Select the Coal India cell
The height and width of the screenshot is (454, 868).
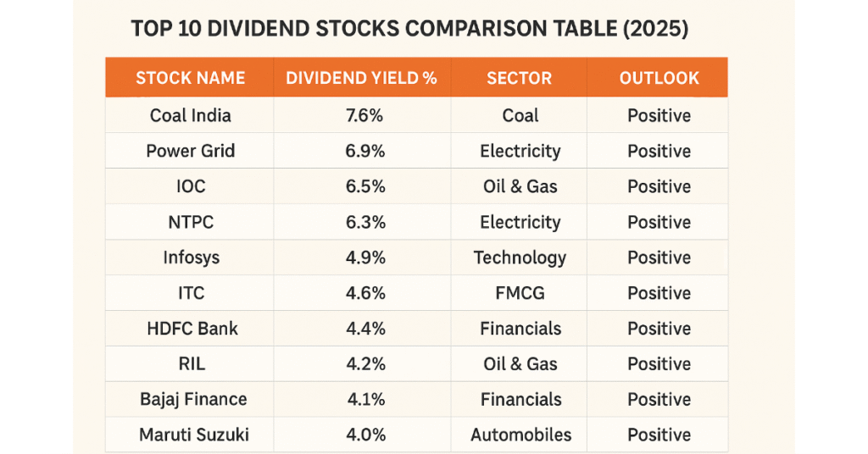click(x=190, y=115)
